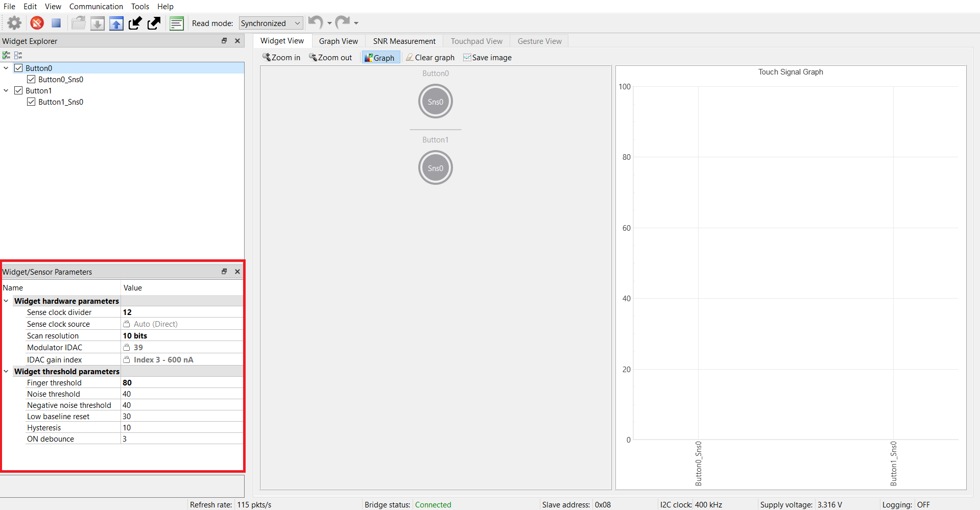Collapse Widget threshold parameters group

coord(6,372)
